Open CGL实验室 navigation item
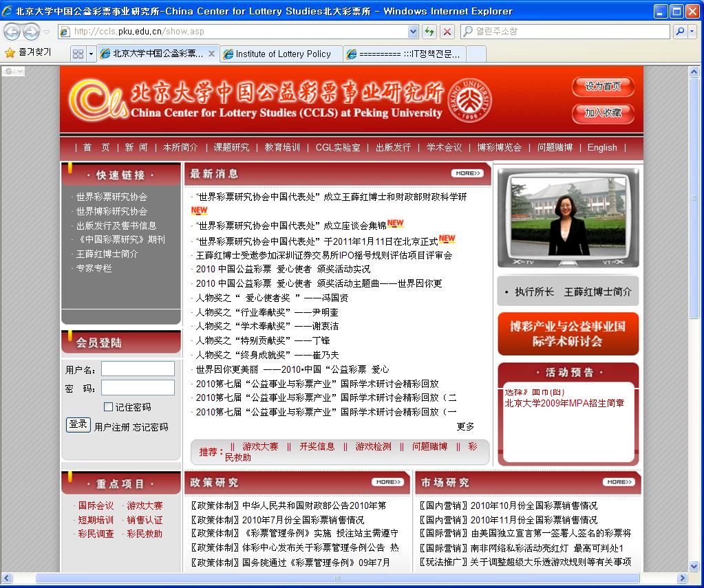This screenshot has width=704, height=588. [338, 147]
